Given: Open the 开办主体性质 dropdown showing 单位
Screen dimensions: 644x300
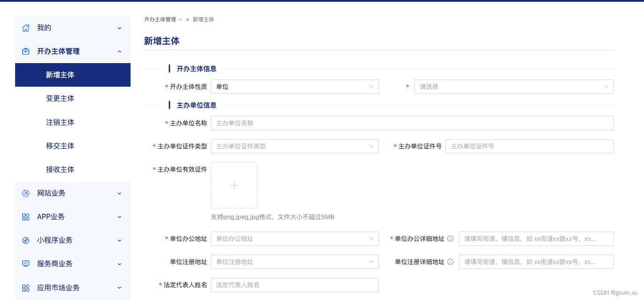Looking at the screenshot, I should pos(295,87).
